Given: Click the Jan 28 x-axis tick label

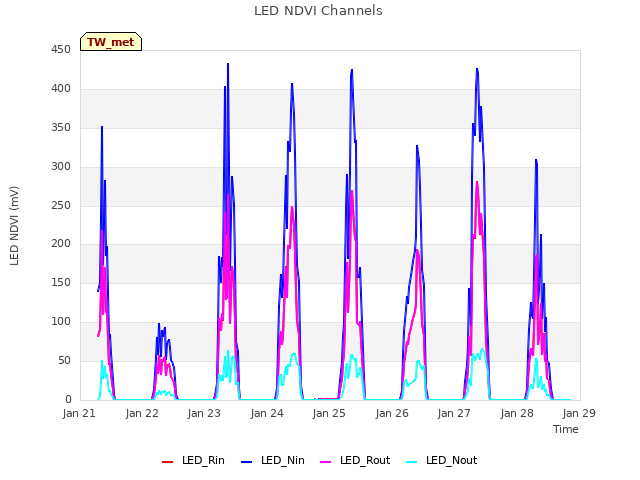Looking at the screenshot, I should pyautogui.click(x=517, y=413).
